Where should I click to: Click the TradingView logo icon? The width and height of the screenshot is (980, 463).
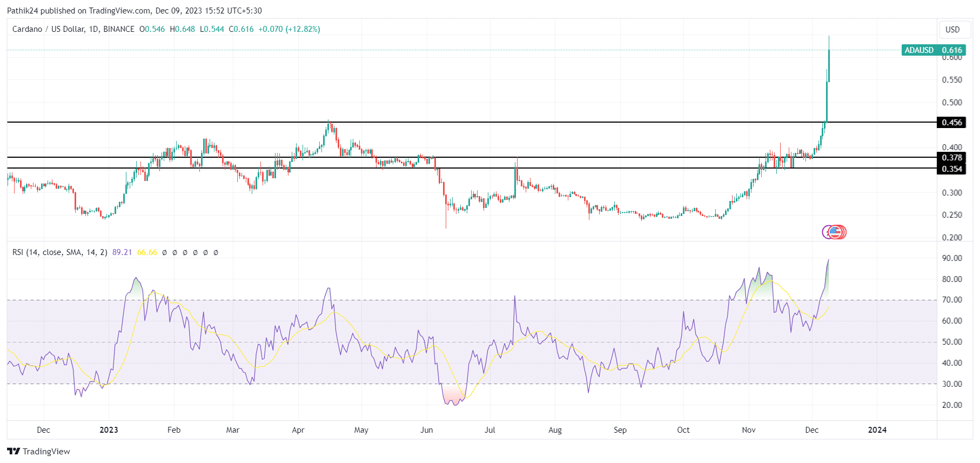click(x=14, y=451)
